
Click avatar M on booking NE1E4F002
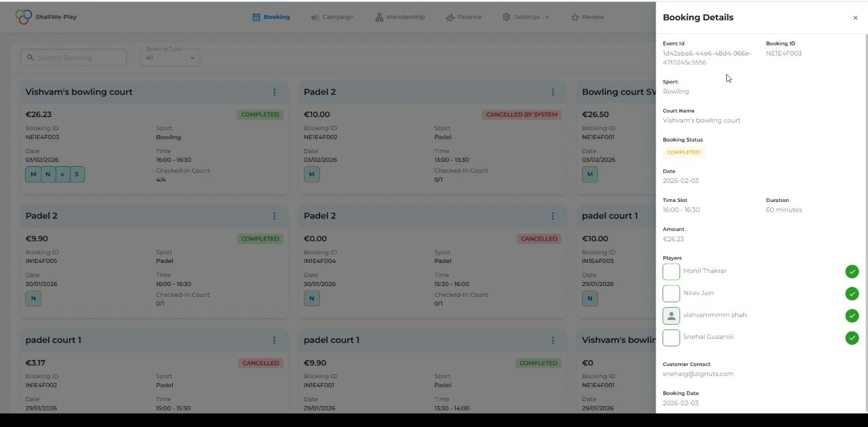click(312, 174)
